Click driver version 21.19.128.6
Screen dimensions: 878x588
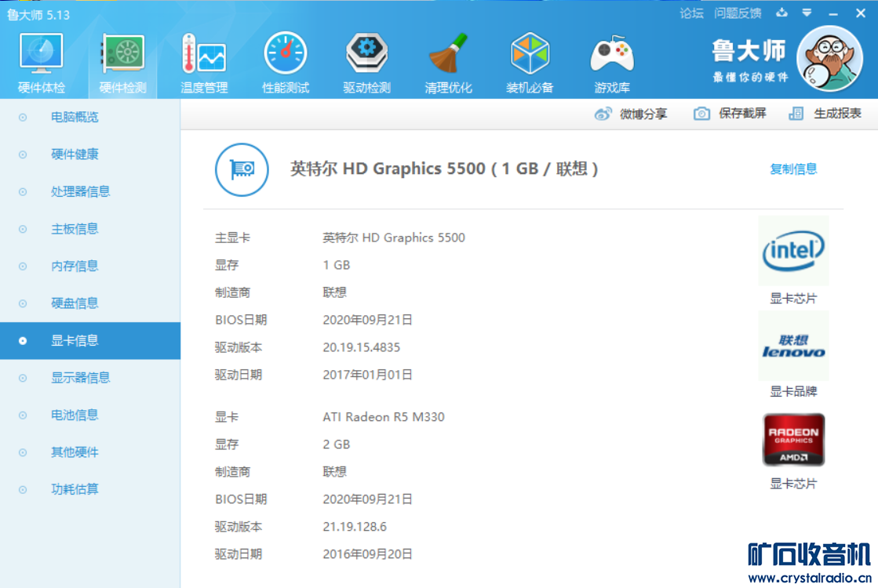point(355,527)
